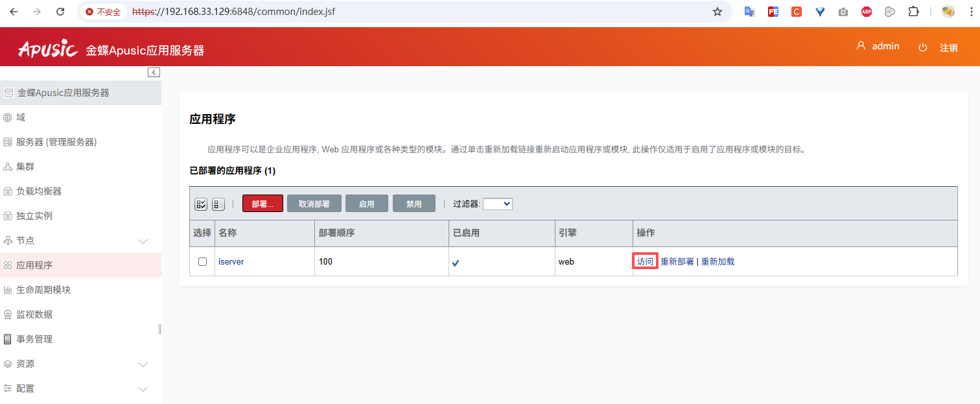Click the deselect-all icon in the table toolbar

[218, 204]
